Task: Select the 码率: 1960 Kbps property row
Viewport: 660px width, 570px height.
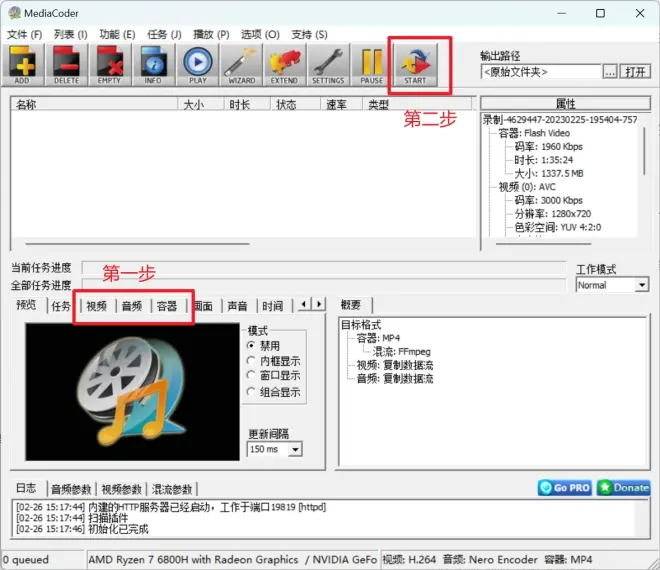Action: click(x=548, y=146)
